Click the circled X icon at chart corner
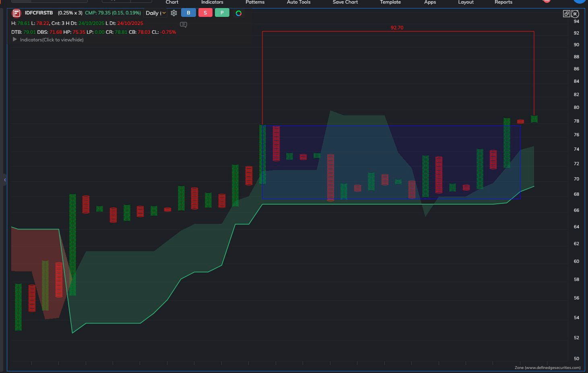The height and width of the screenshot is (373, 588). (575, 14)
